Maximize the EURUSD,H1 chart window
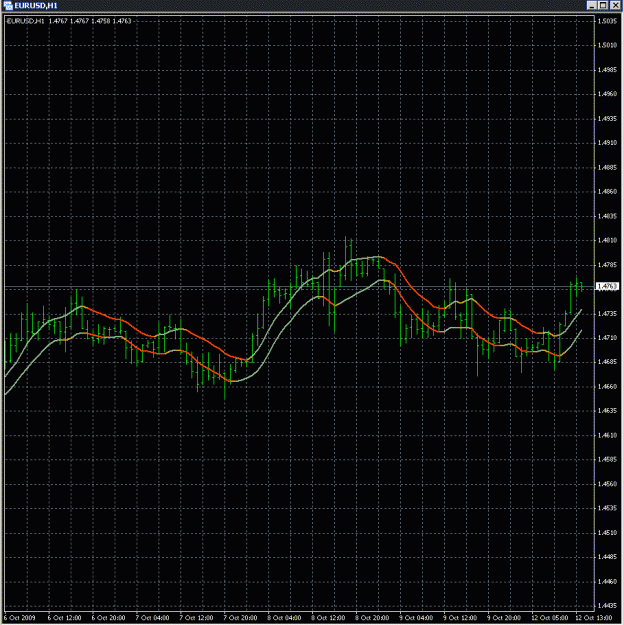 coord(603,5)
